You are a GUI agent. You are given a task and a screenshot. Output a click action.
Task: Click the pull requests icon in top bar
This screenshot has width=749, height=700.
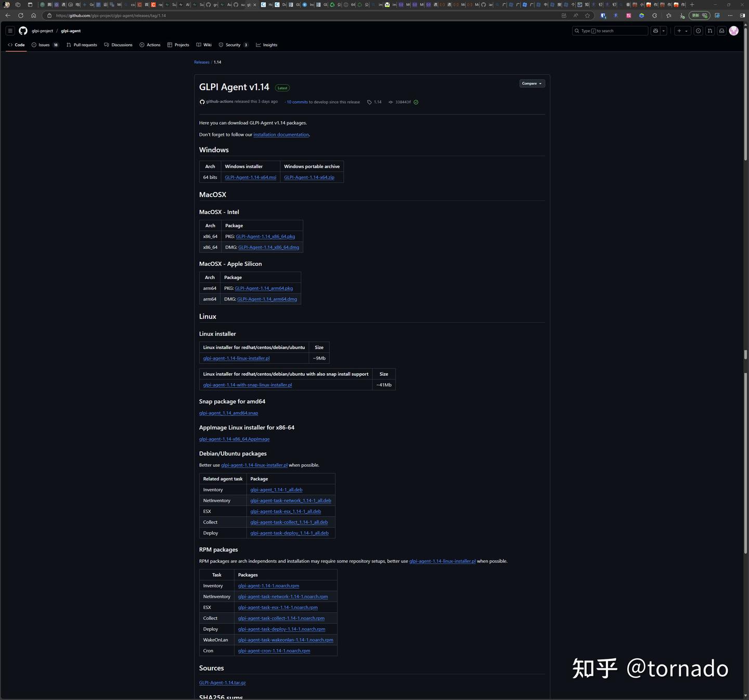(709, 31)
